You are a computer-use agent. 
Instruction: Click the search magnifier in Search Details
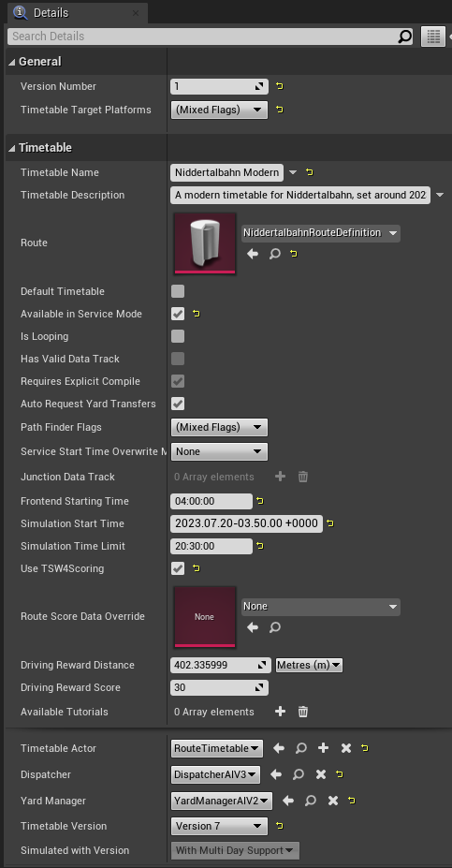pos(405,37)
